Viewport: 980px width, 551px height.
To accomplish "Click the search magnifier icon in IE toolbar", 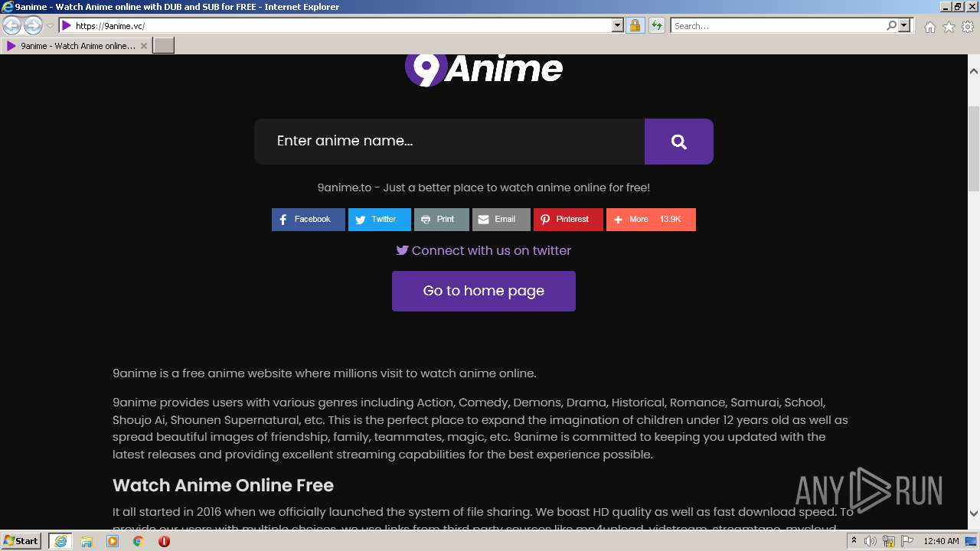I will click(891, 25).
